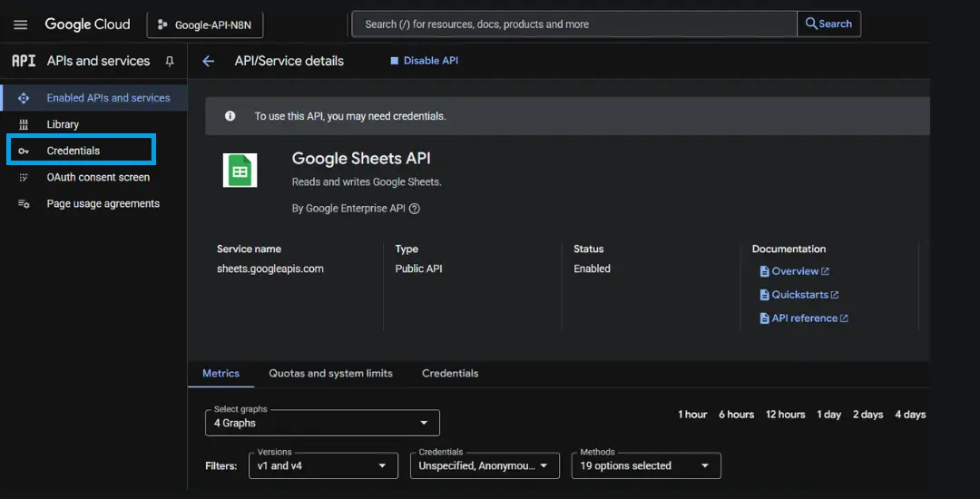
Task: Expand the Select graphs dropdown
Action: click(322, 423)
